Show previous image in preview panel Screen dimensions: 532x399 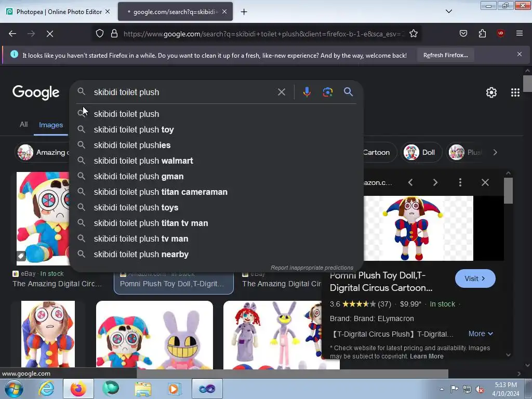(410, 182)
